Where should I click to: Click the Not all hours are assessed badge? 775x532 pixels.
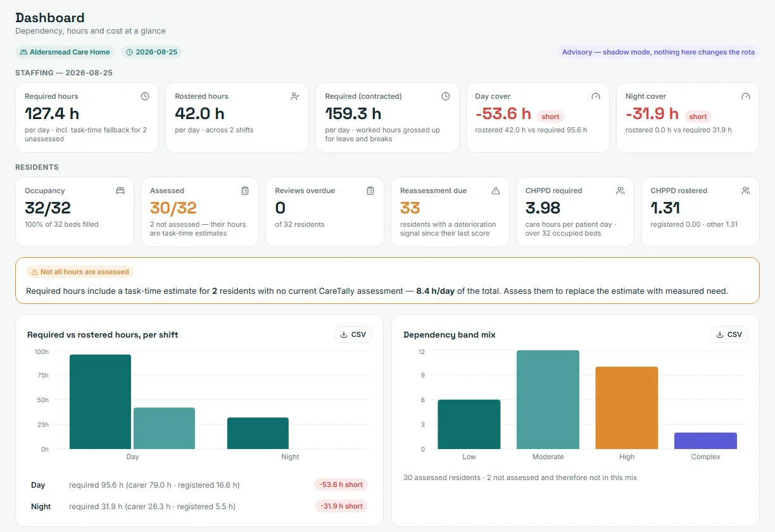(x=79, y=272)
